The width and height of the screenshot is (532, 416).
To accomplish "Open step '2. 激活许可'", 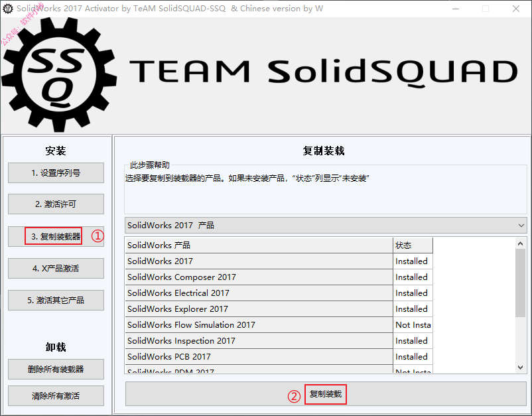I will [x=56, y=204].
